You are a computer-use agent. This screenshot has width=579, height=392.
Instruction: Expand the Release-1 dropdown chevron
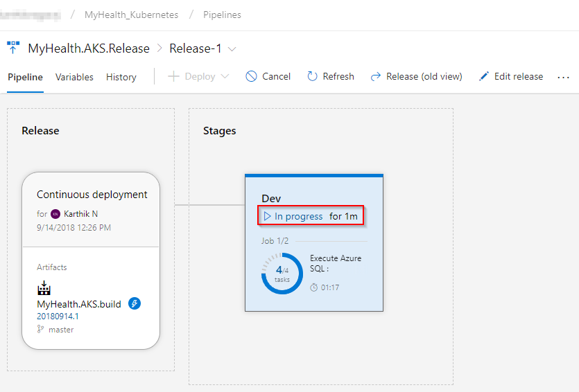click(x=232, y=49)
